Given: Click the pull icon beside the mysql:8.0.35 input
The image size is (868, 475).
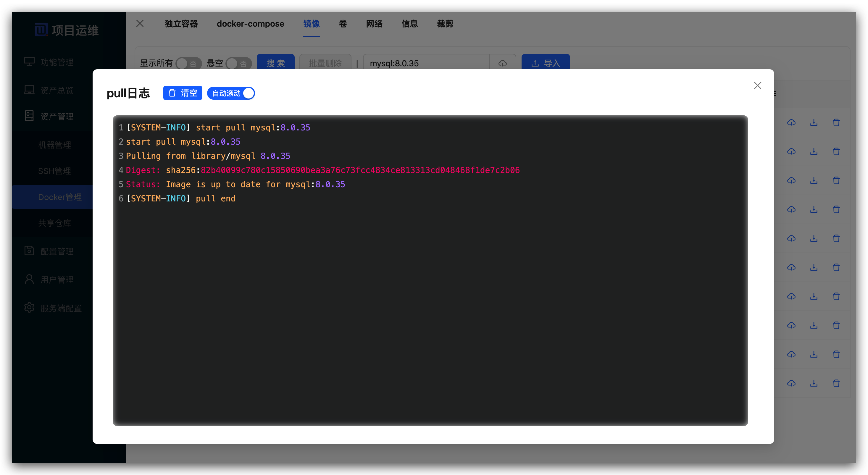Looking at the screenshot, I should click(502, 63).
